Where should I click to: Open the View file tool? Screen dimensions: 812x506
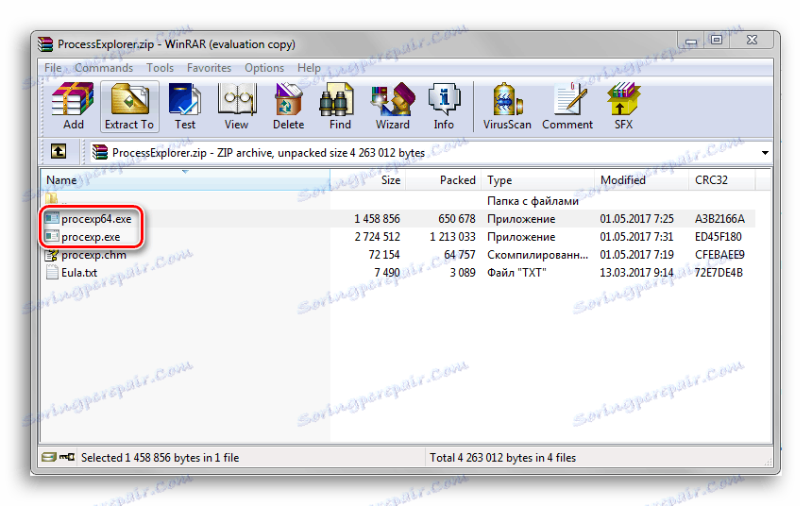(x=237, y=106)
